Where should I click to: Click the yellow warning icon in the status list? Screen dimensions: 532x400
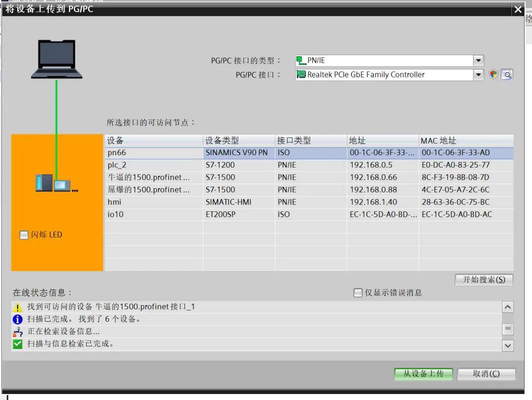pos(17,307)
